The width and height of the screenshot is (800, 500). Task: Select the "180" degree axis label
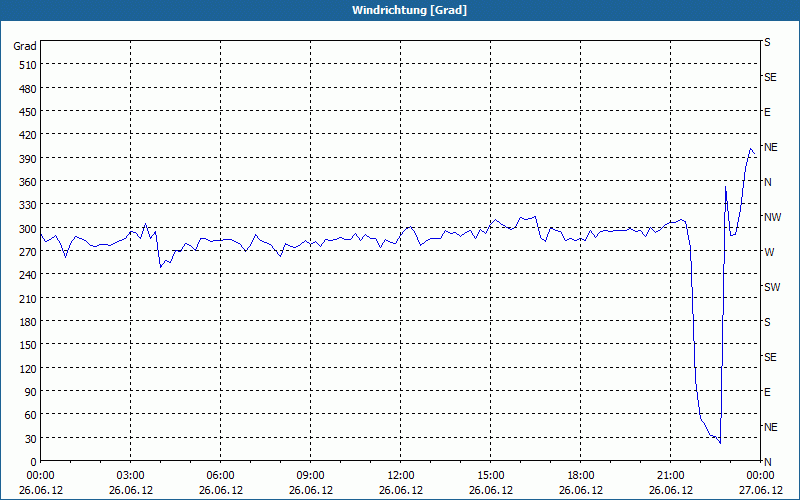[x=29, y=322]
